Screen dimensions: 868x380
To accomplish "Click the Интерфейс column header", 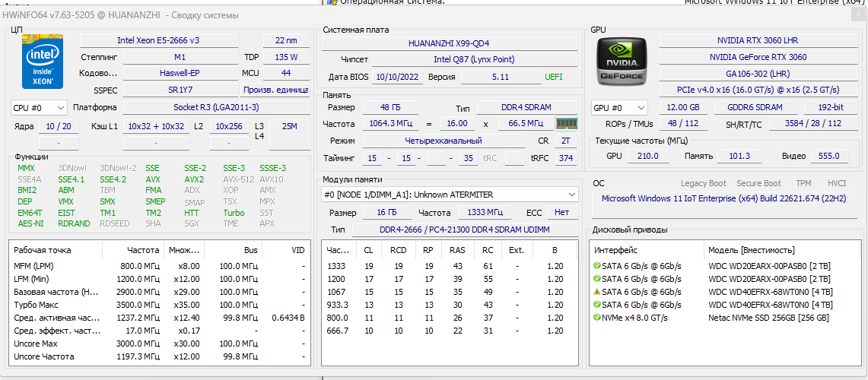I will 616,250.
